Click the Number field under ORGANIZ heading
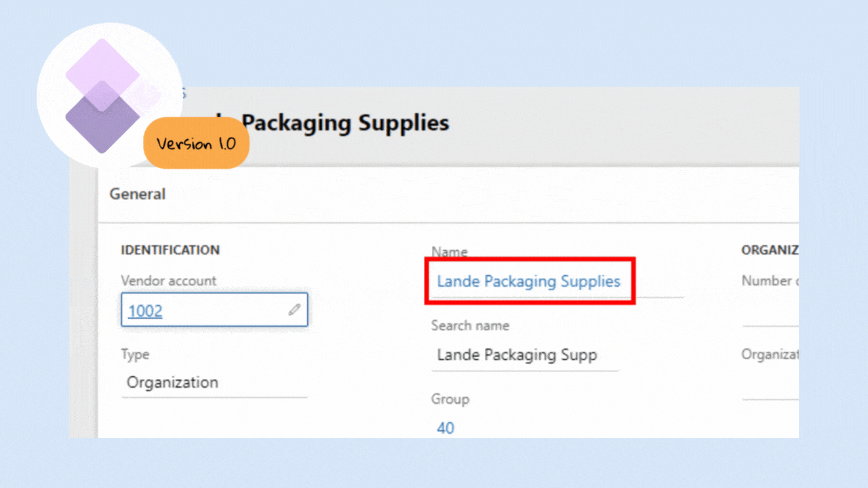Viewport: 868px width, 488px height. tap(770, 312)
